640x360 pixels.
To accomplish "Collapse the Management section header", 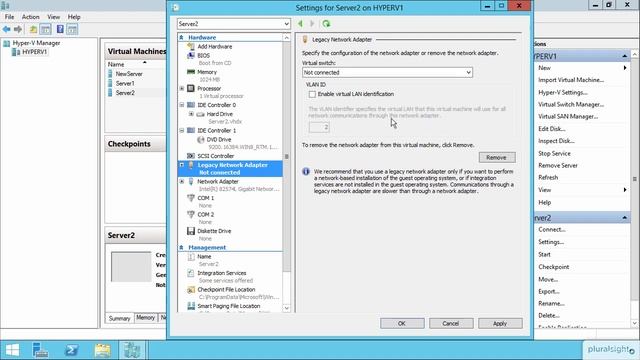I will (181, 247).
